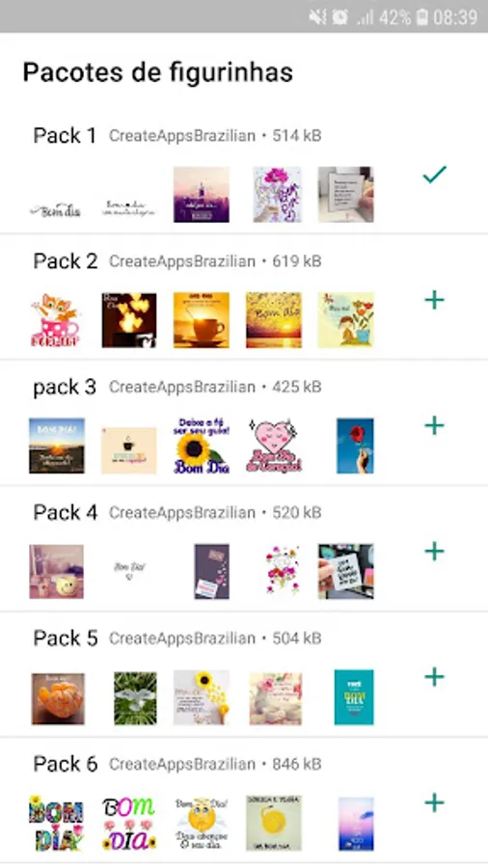
Task: Select the peeled orange sticker in Pack 5
Action: pos(58,698)
